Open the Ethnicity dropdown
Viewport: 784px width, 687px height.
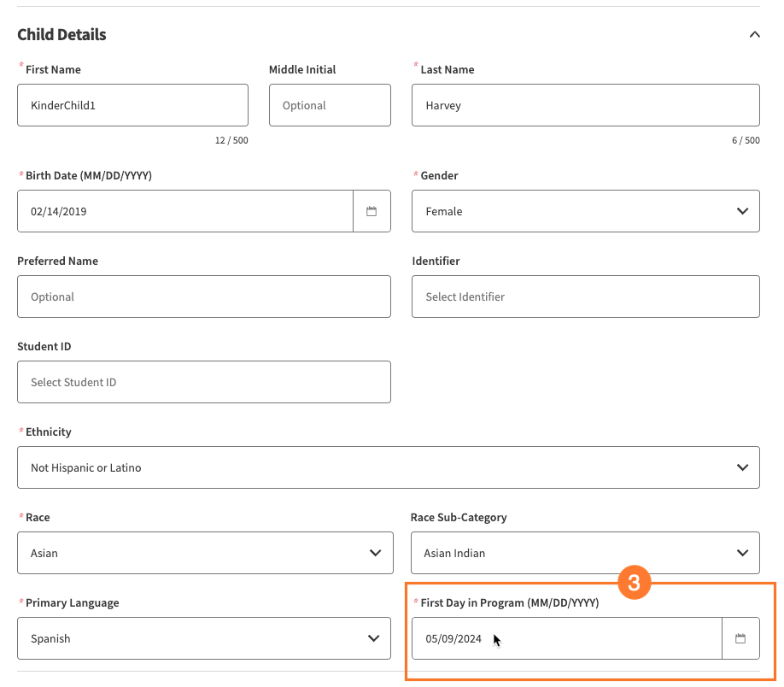[x=389, y=467]
